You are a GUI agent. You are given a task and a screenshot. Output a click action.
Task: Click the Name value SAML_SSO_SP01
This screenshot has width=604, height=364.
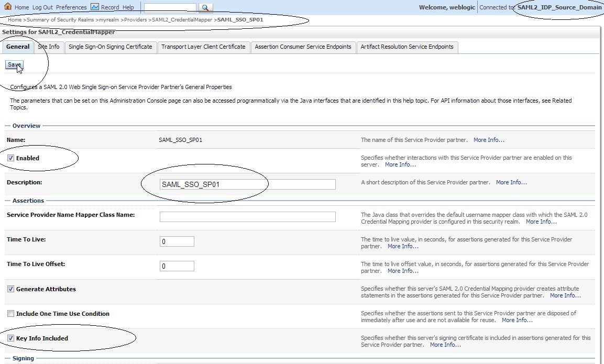coord(180,140)
